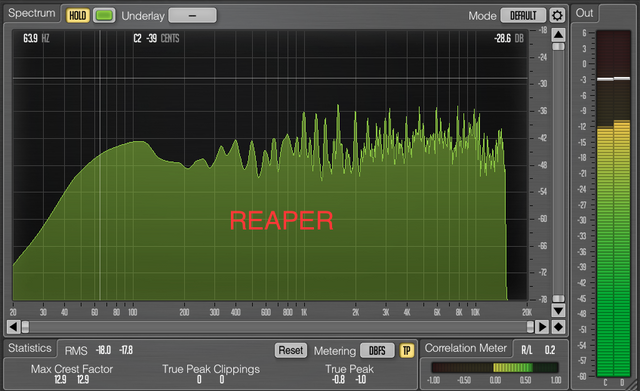Select the Statistics tab
640x391 pixels.
(29, 348)
